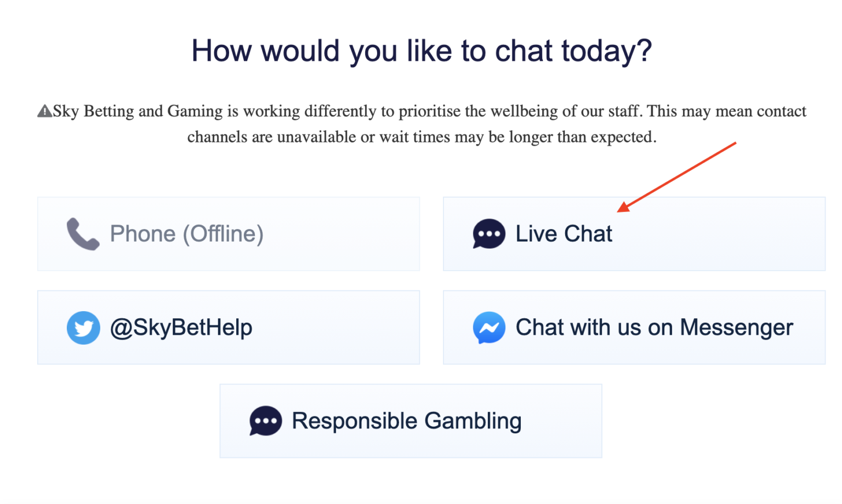
Task: Click the Live Chat text label
Action: 564,234
